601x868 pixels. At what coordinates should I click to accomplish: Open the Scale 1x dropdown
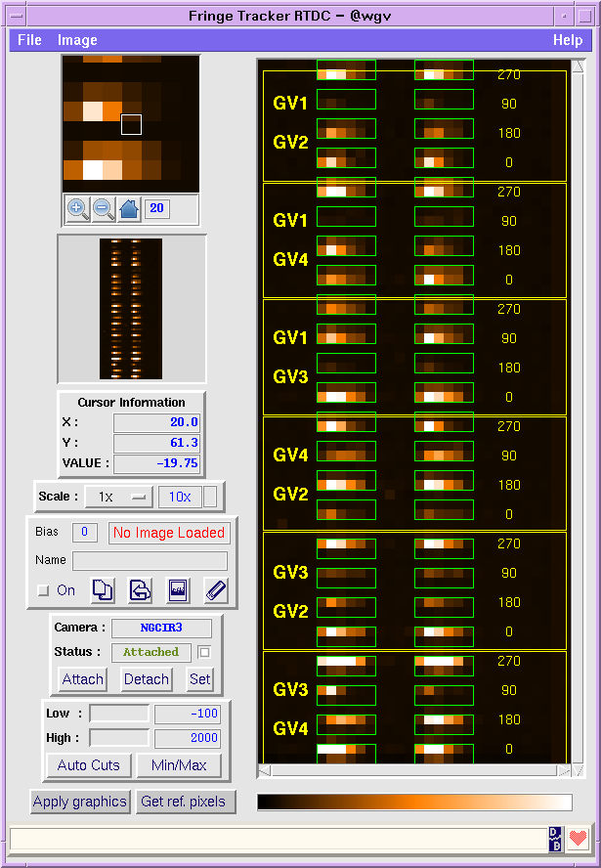tap(119, 497)
